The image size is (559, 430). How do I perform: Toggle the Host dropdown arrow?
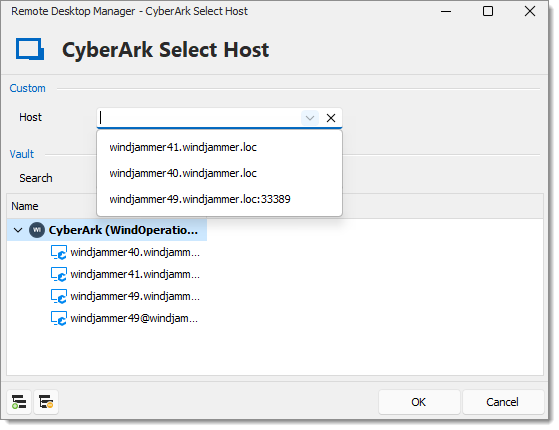[x=310, y=118]
